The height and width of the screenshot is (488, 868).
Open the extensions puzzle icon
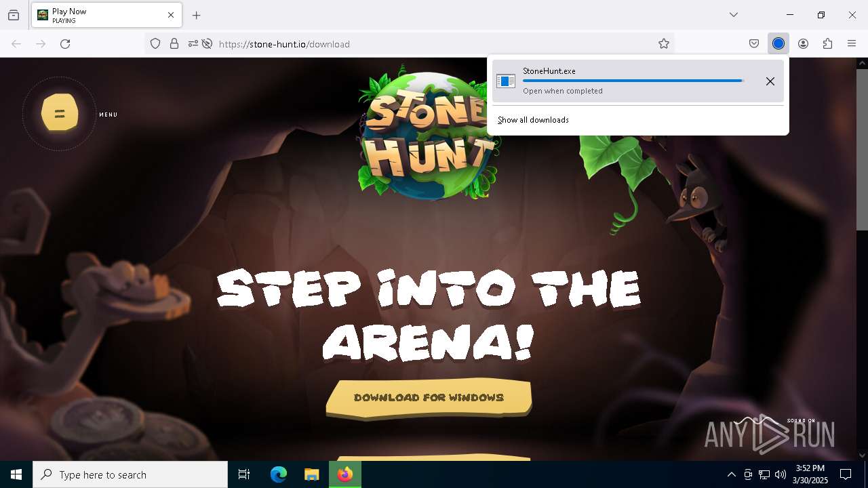click(x=827, y=44)
